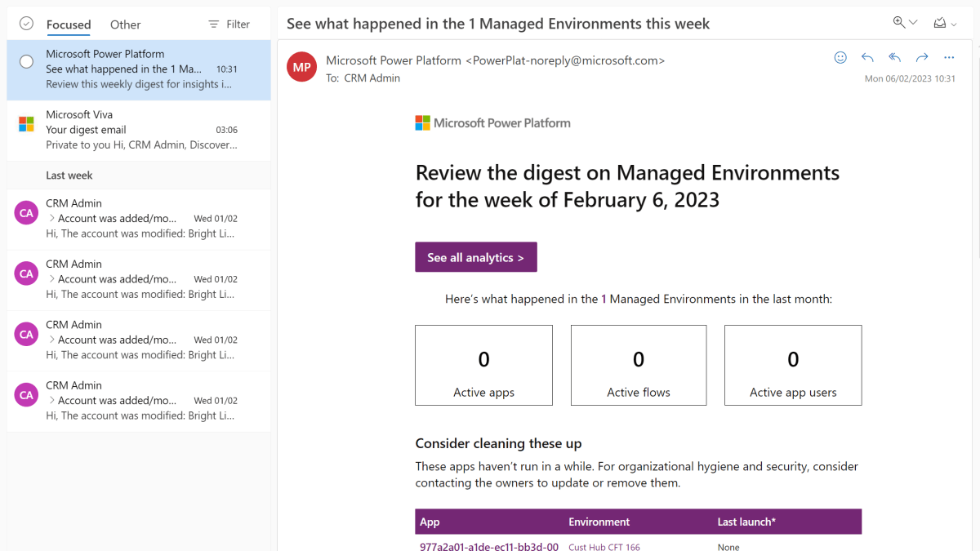Screen dimensions: 980x551
Task: Switch to the Other inbox tab
Action: (x=125, y=24)
